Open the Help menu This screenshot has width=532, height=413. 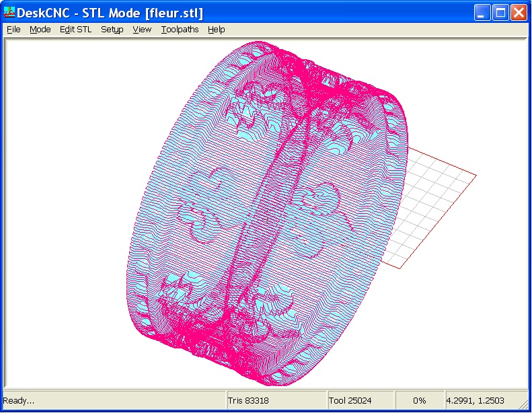click(216, 30)
